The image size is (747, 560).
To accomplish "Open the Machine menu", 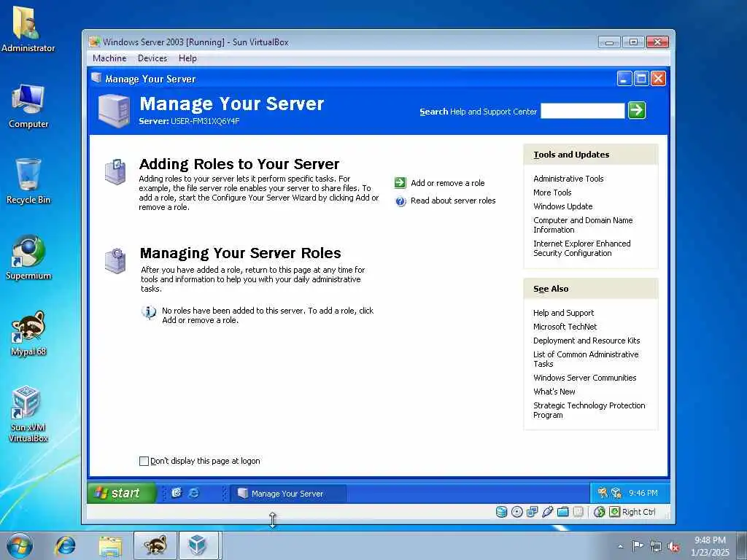I will [x=109, y=58].
